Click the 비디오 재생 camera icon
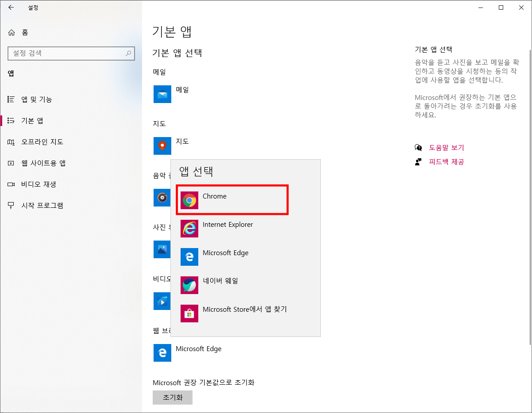532x413 pixels. point(11,184)
